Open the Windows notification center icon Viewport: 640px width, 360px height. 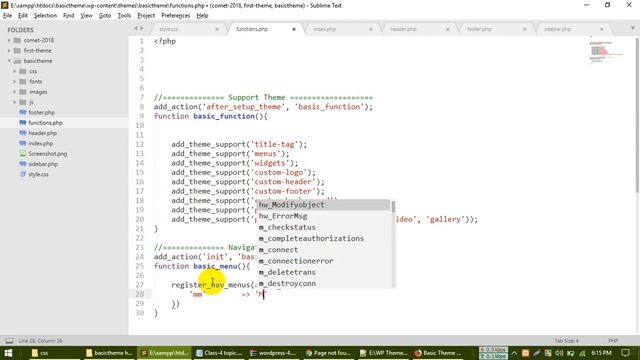click(625, 353)
